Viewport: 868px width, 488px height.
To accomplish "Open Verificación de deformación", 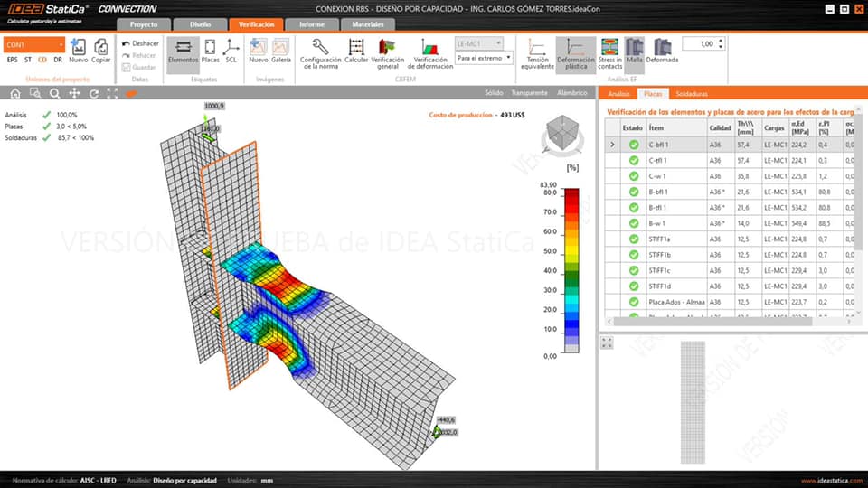I will point(430,53).
